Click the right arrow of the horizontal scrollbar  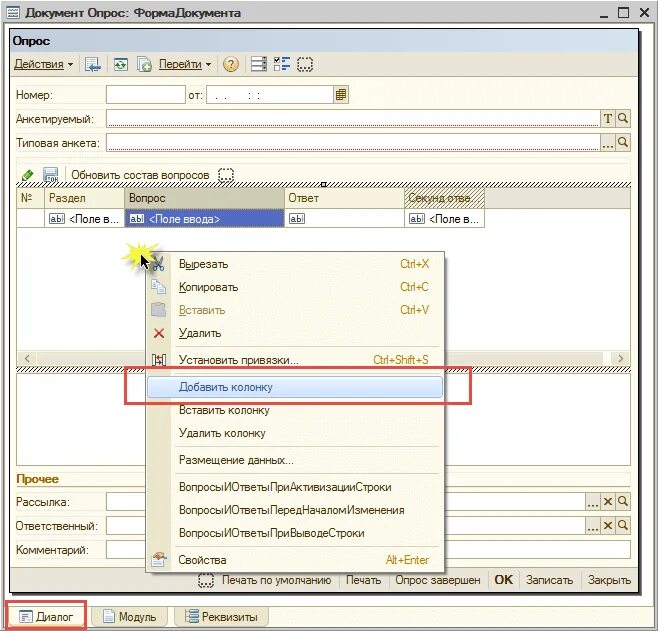(x=621, y=358)
